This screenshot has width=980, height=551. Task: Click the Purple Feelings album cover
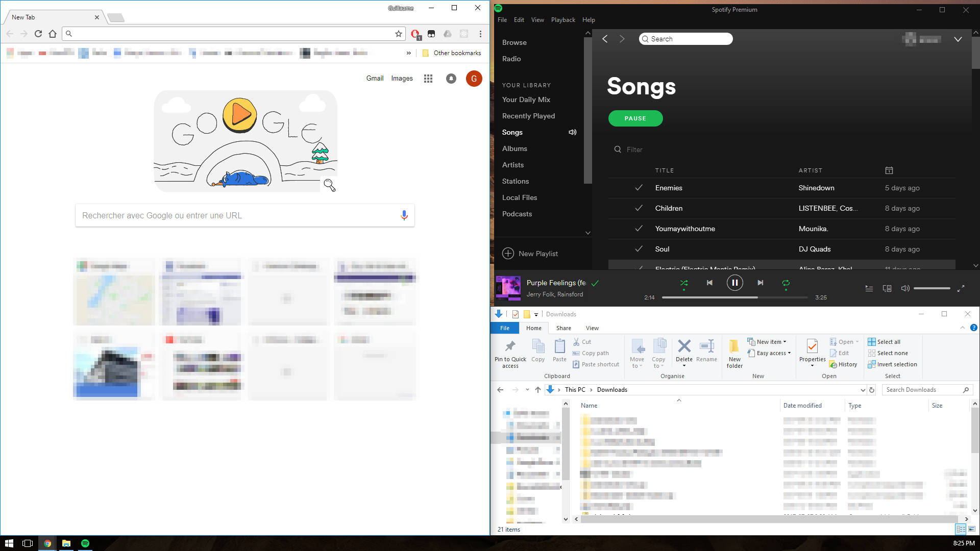tap(508, 288)
